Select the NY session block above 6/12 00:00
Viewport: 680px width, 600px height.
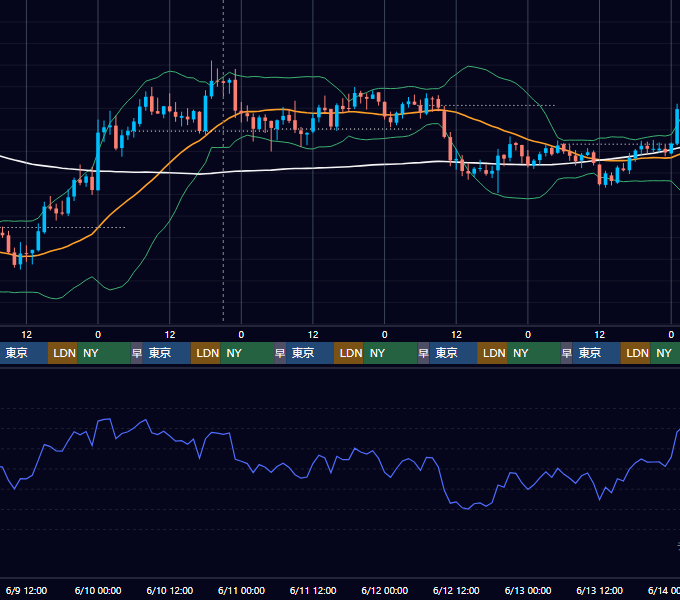coord(390,353)
